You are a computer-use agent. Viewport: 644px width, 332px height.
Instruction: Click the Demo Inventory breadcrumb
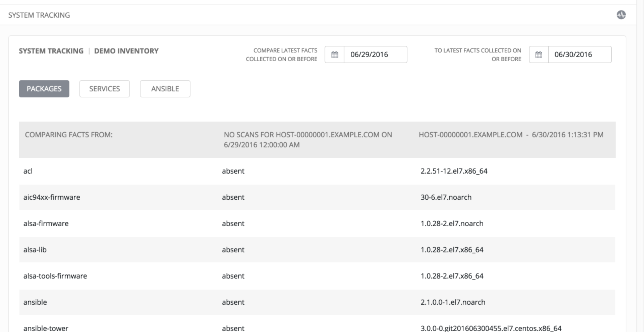point(126,51)
